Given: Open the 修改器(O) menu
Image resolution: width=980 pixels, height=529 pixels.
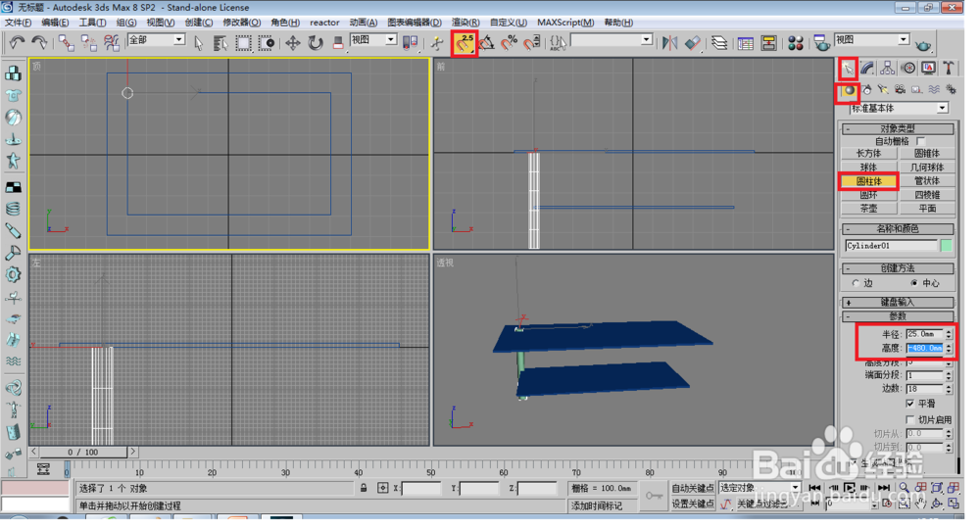Looking at the screenshot, I should click(241, 23).
